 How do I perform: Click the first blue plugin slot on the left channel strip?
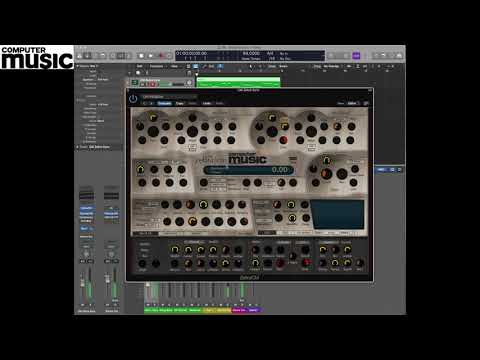pyautogui.click(x=86, y=208)
